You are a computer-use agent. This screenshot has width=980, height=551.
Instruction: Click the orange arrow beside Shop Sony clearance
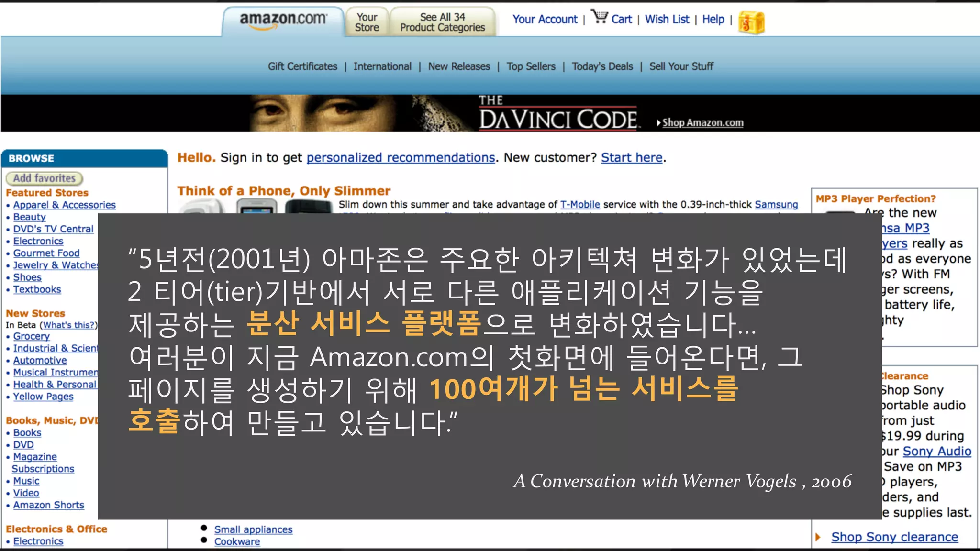click(x=818, y=537)
